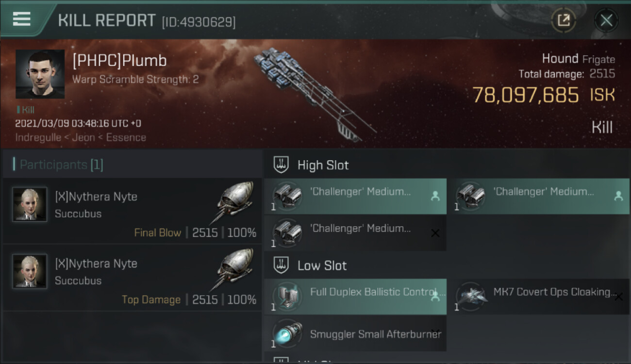Open MK7 Covert Ops Cloaking item
631x364 pixels.
click(538, 297)
